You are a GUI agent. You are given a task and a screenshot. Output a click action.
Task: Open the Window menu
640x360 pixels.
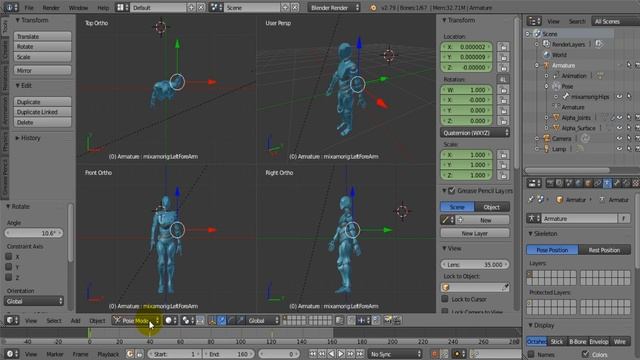coord(78,7)
